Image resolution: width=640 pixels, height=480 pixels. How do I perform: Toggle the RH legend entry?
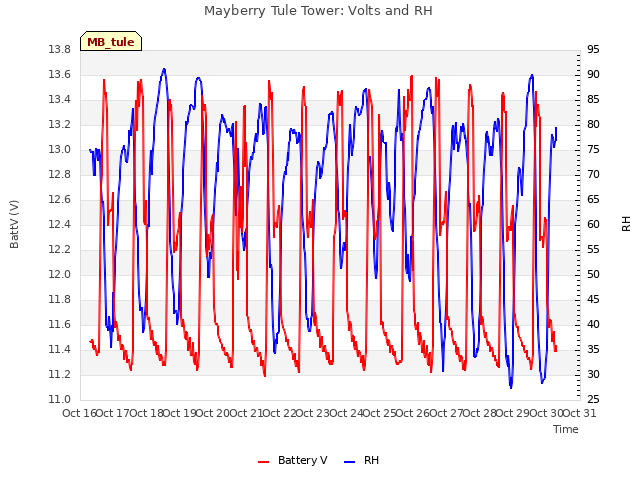pyautogui.click(x=362, y=460)
